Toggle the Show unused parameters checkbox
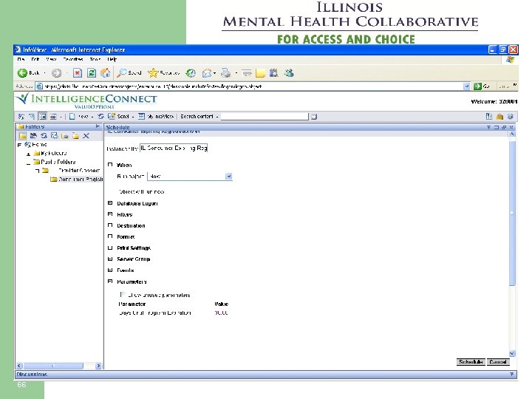The height and width of the screenshot is (399, 532). 123,295
